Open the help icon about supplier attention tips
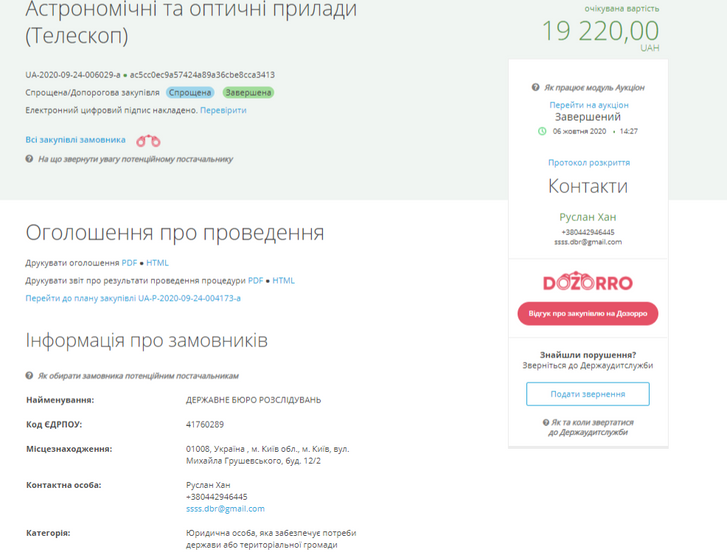This screenshot has width=727, height=560. click(29, 159)
